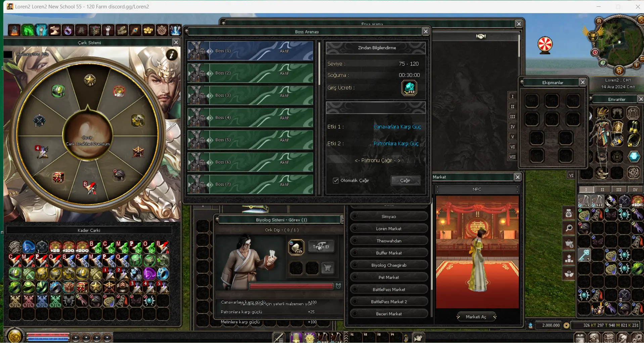
Task: Click the red-white spinning wheel icon
Action: coord(545,44)
